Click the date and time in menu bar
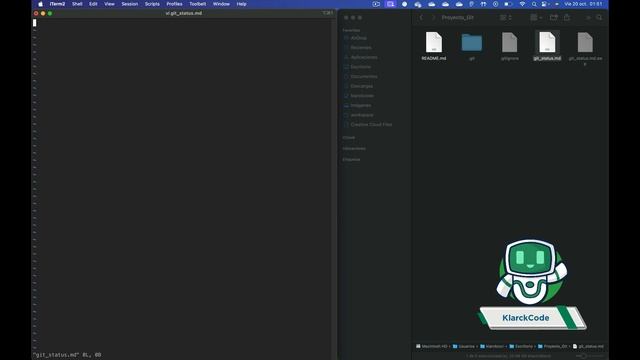This screenshot has width=640, height=360. 583,4
